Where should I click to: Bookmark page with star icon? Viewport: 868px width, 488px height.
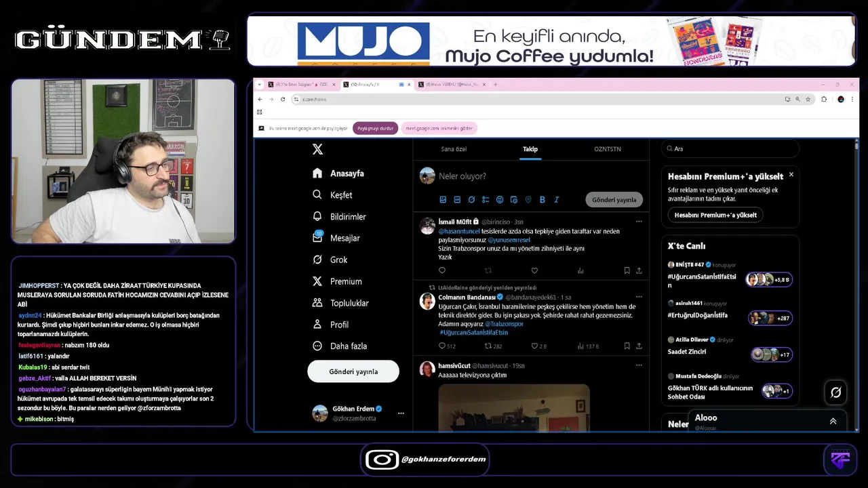click(x=808, y=99)
